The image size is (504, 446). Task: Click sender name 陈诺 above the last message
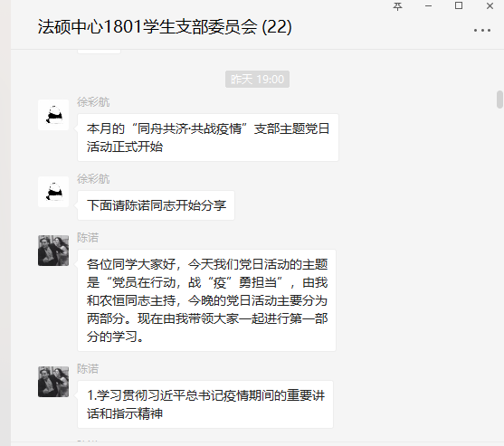pos(88,369)
